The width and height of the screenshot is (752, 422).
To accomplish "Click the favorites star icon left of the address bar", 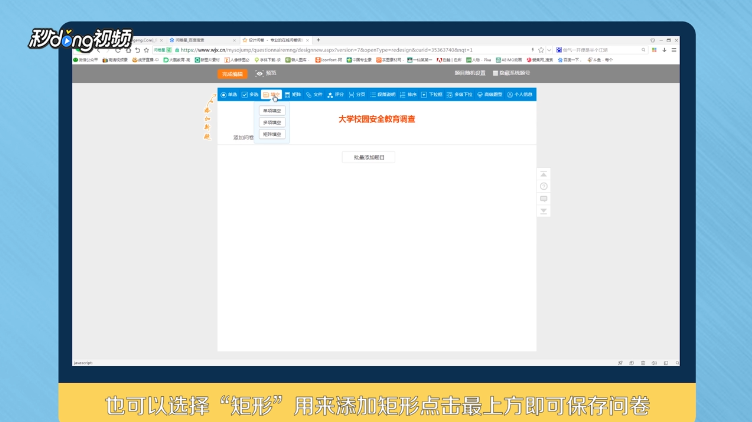I will tap(146, 50).
